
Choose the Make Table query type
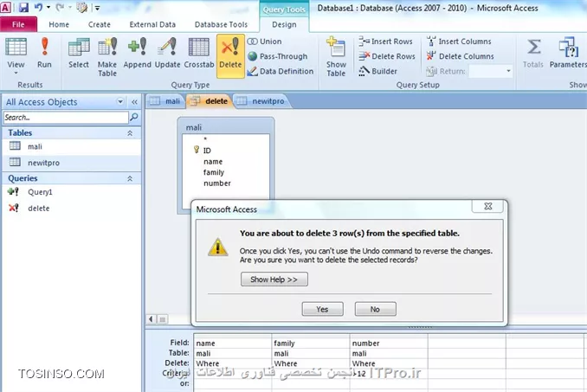pyautogui.click(x=107, y=56)
